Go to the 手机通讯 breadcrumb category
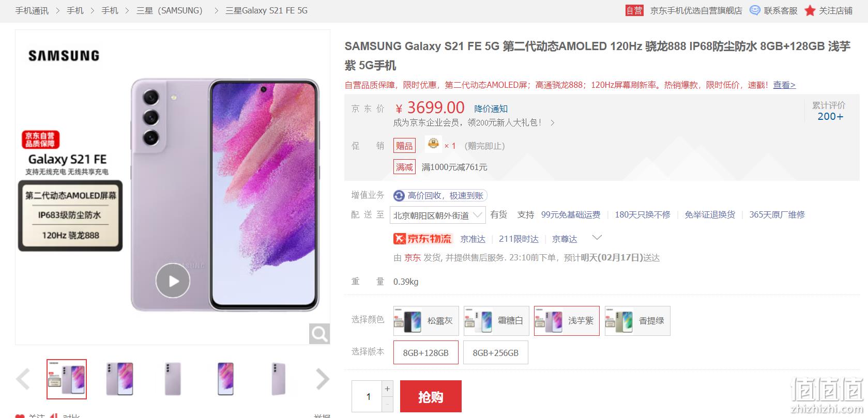Screen dimensions: 868x418 click(32, 10)
